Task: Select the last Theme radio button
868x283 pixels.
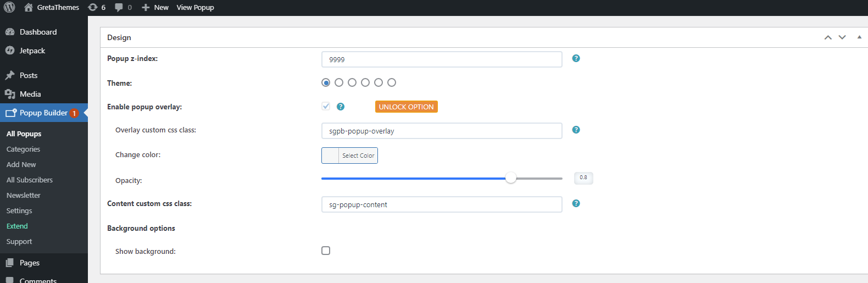Action: pos(392,82)
